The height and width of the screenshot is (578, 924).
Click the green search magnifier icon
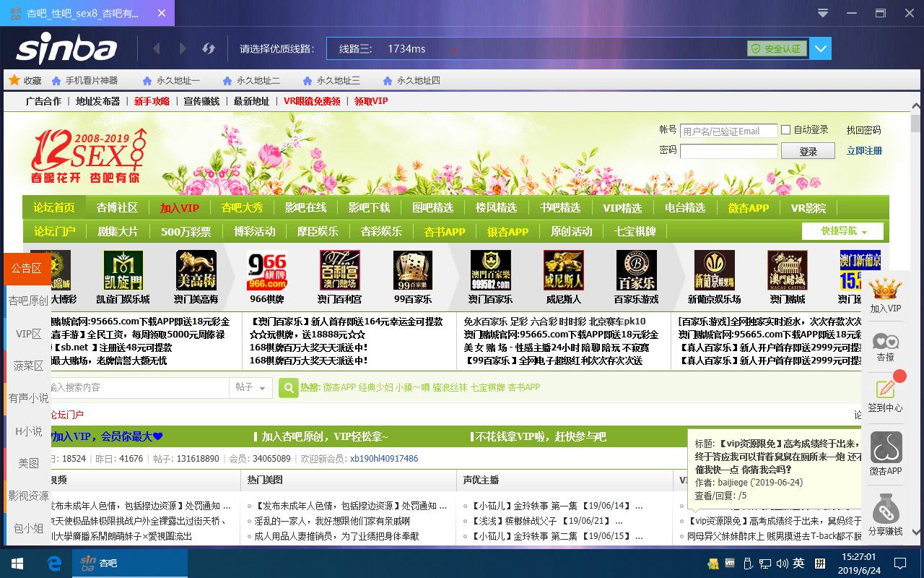288,387
